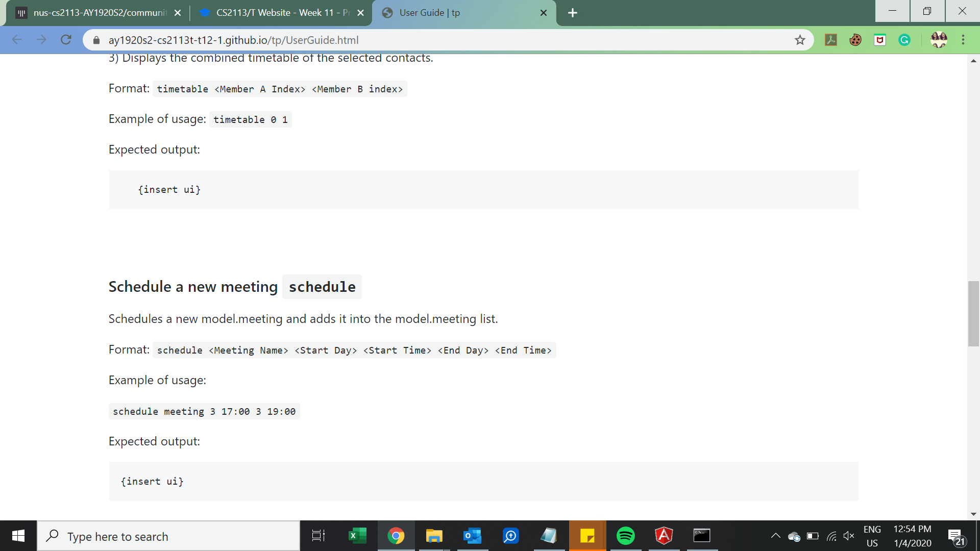980x551 pixels.
Task: Close the User Guide tab
Action: (544, 13)
